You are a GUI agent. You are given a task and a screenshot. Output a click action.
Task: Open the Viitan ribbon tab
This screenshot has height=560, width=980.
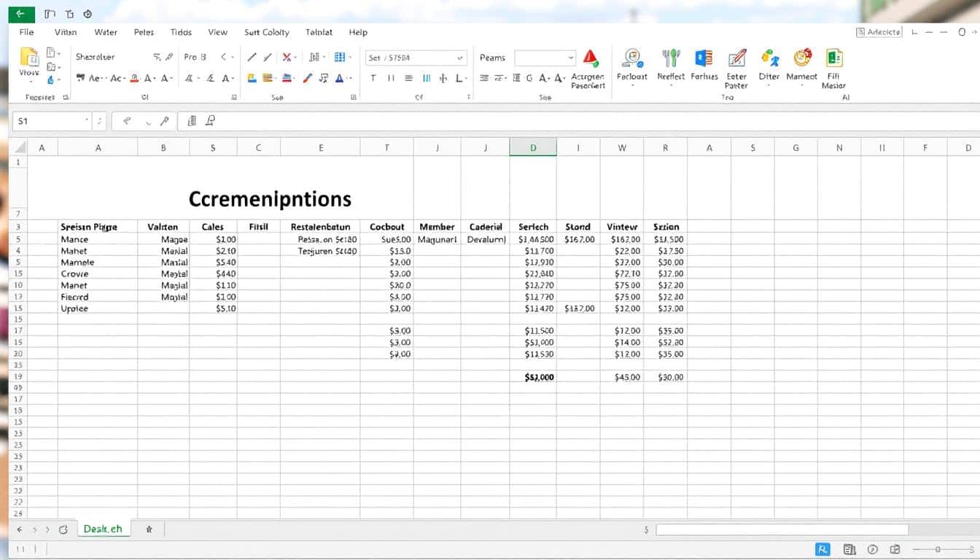tap(65, 32)
